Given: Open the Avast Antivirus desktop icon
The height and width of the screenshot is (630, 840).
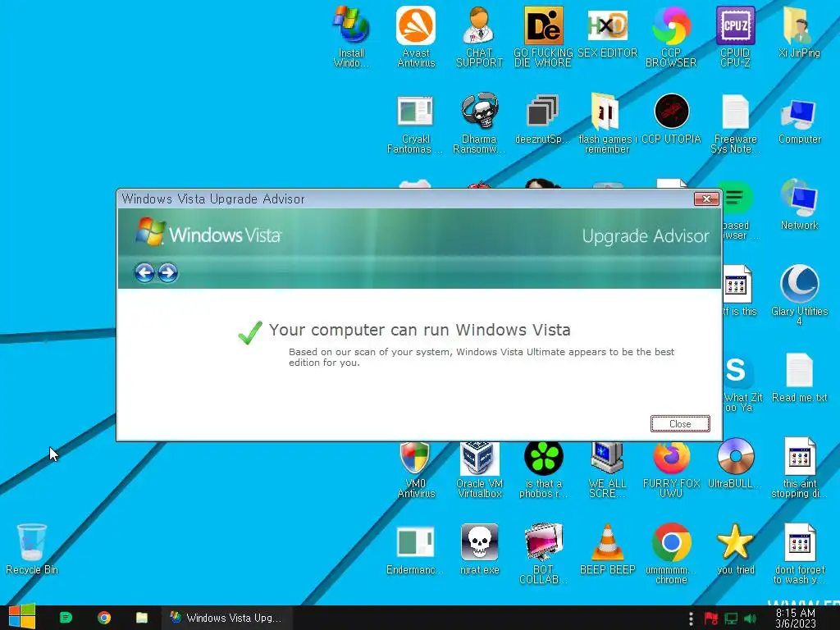Looking at the screenshot, I should 416,37.
